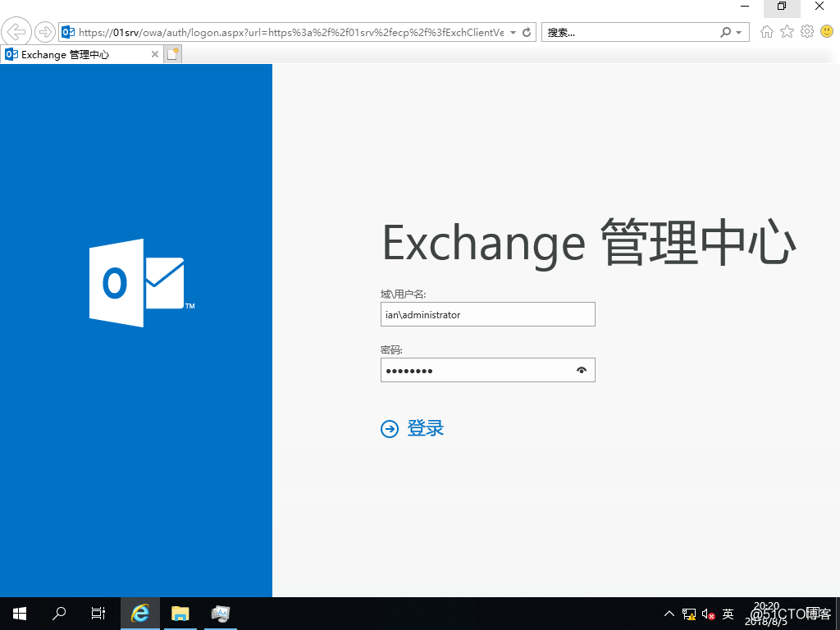Click the network status tray icon
This screenshot has width=840, height=630.
click(689, 614)
